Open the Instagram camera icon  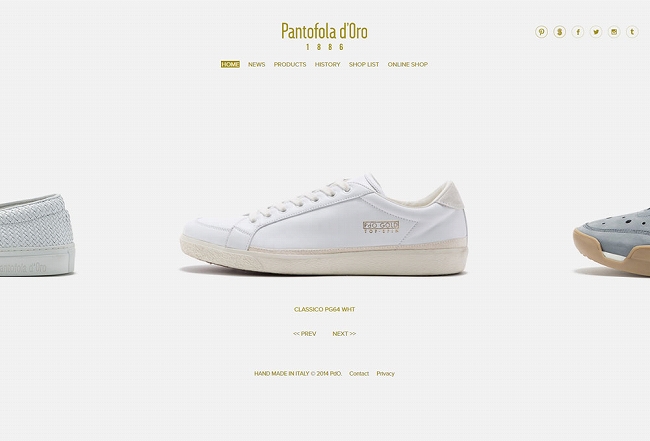coord(614,32)
